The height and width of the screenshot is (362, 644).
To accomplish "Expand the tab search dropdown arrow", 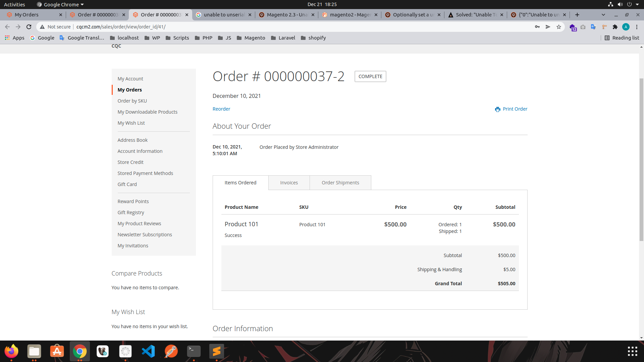I will click(603, 15).
